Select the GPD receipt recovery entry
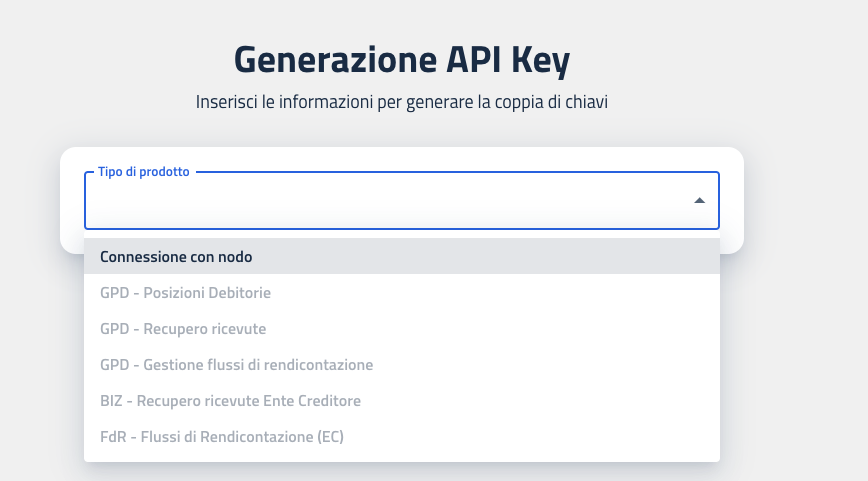Screen dimensions: 868x481 [x=183, y=329]
